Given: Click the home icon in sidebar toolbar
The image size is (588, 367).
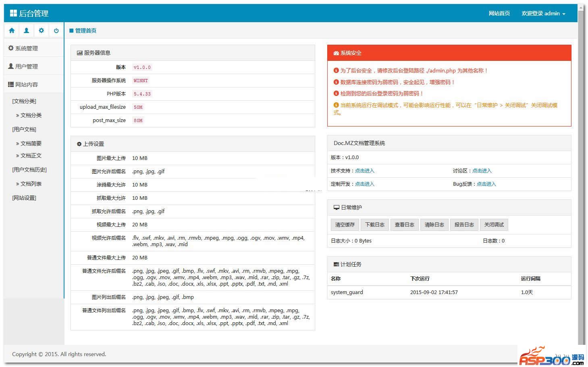Looking at the screenshot, I should [12, 31].
